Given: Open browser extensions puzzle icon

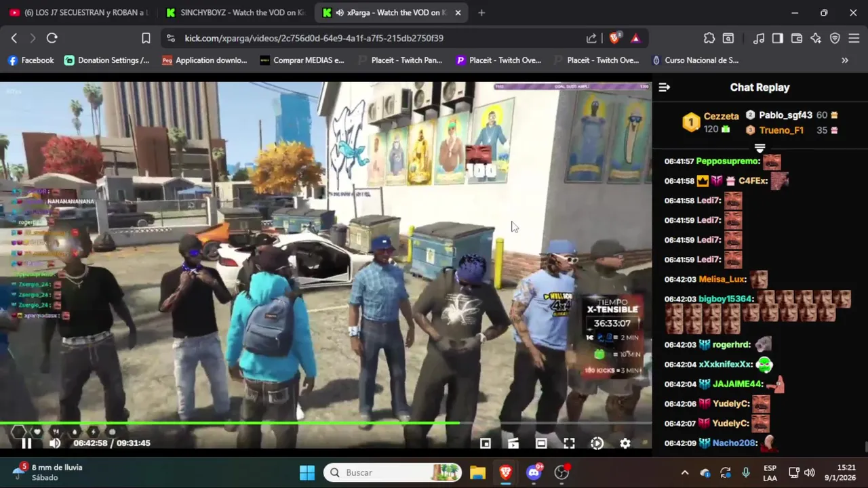Looking at the screenshot, I should tap(709, 39).
